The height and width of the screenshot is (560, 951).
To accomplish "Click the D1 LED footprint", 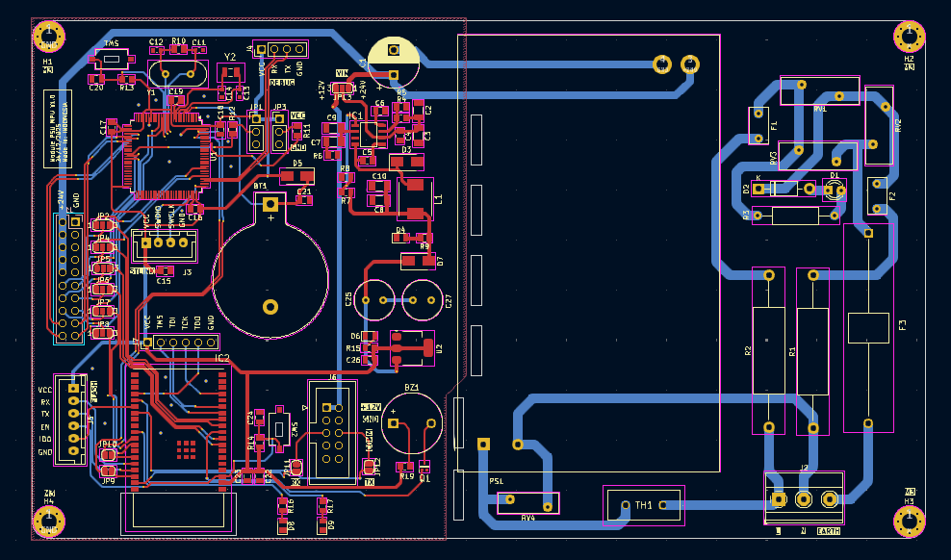I will point(835,190).
